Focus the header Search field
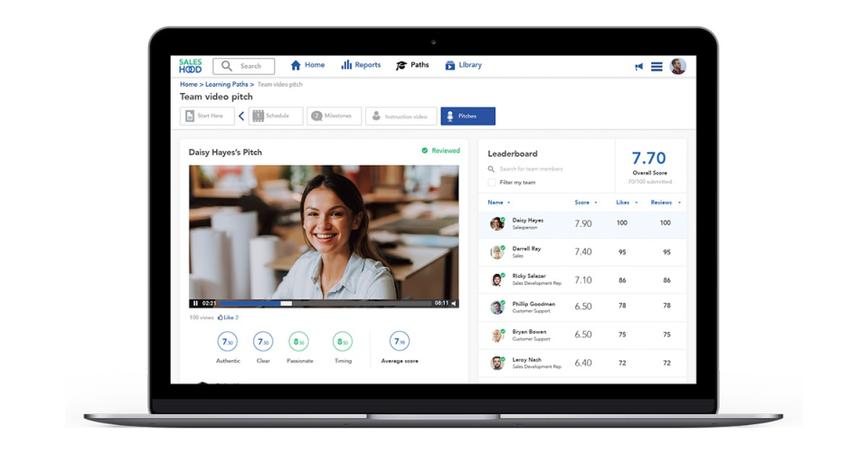The height and width of the screenshot is (454, 868). 243,66
